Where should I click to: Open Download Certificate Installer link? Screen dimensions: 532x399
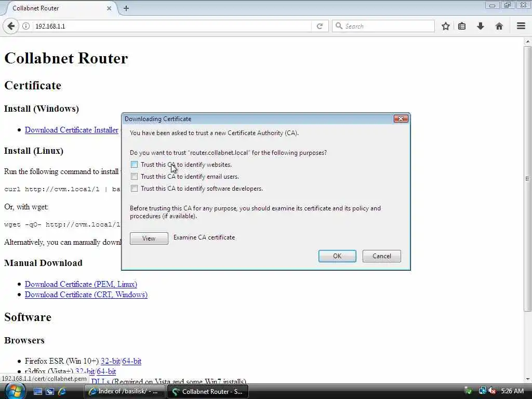72,130
